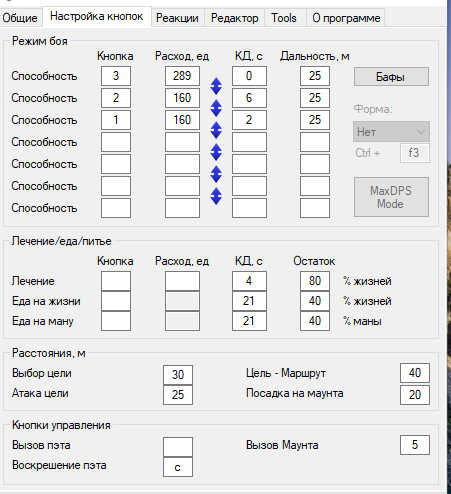Screen dimensions: 451x494
Task: Switch to the Общие tab
Action: point(20,18)
